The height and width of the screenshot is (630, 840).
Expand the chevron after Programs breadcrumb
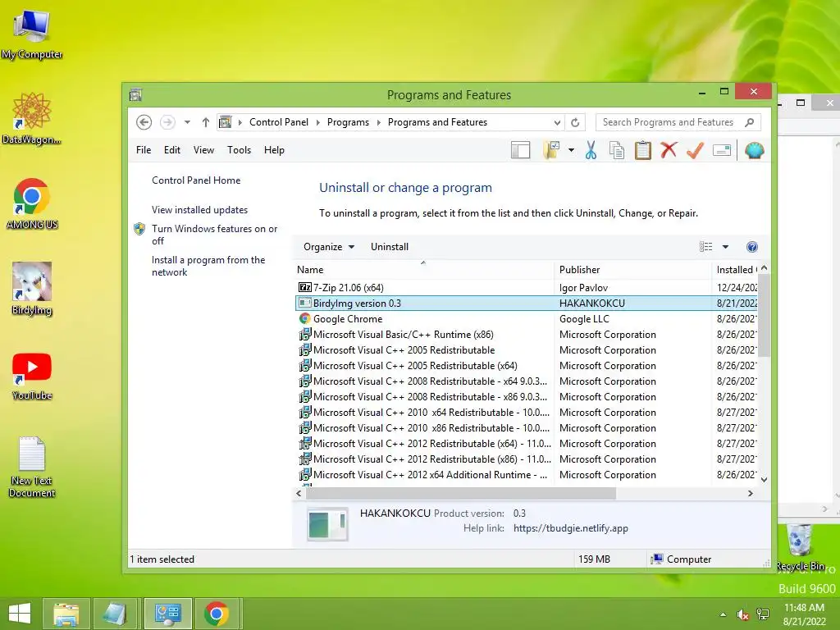click(x=378, y=123)
